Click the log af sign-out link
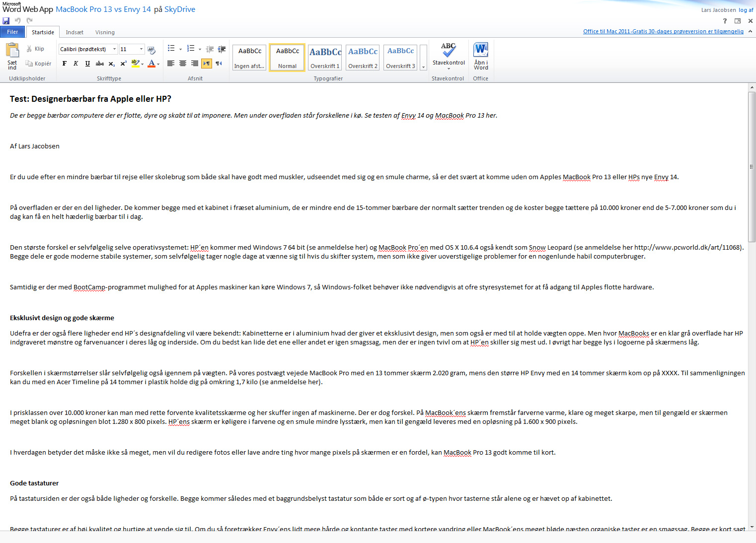 coord(746,10)
